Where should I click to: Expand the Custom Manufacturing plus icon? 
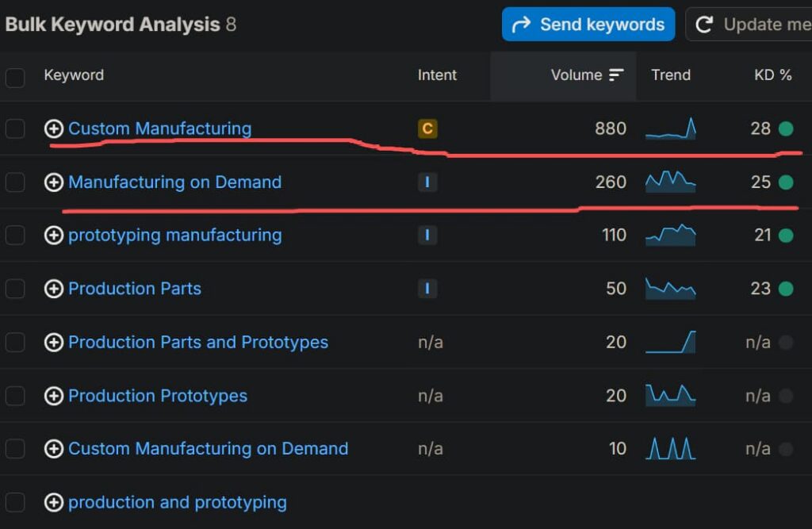[x=54, y=128]
